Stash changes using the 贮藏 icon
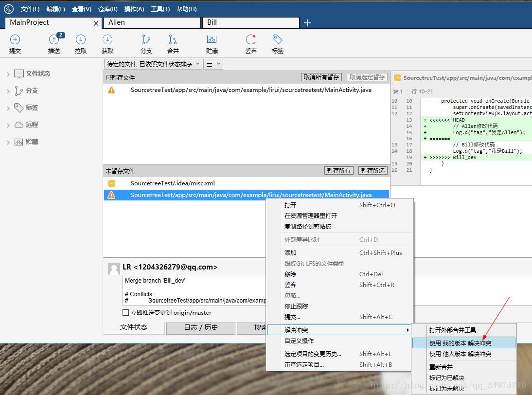Screen dimensions: 532x395 212,43
